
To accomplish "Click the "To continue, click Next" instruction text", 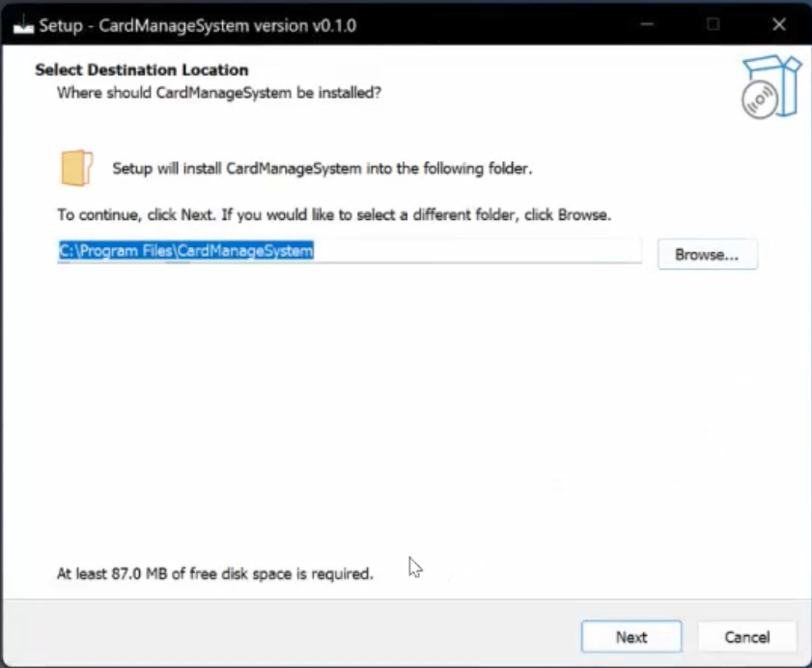I will pos(334,214).
